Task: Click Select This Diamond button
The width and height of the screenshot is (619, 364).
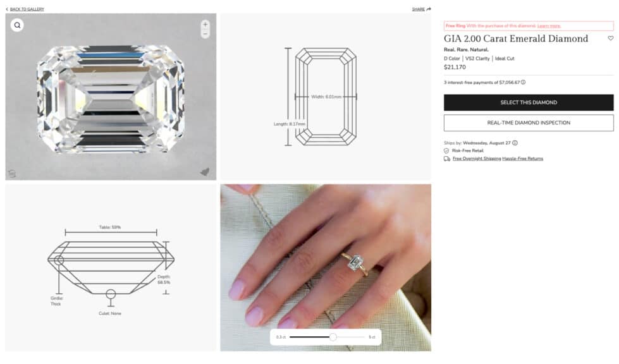Action: tap(529, 102)
